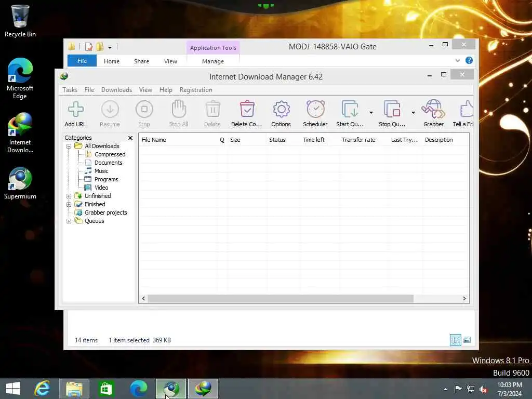This screenshot has height=399, width=532.
Task: Select the Video category
Action: pos(101,188)
